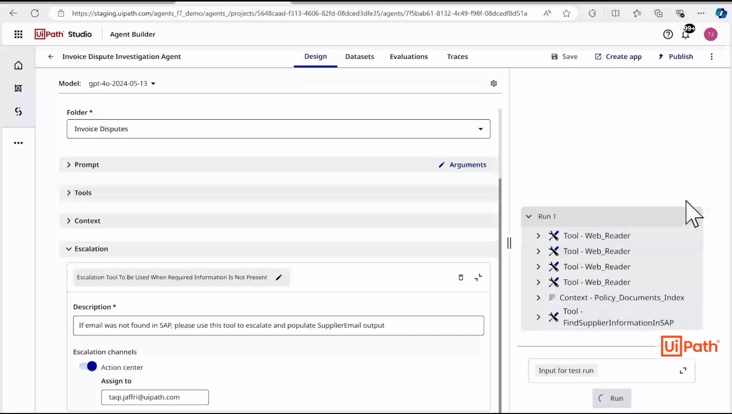Screen dimensions: 732x414
Task: Go back with the browser back arrow
Action: tap(13, 13)
